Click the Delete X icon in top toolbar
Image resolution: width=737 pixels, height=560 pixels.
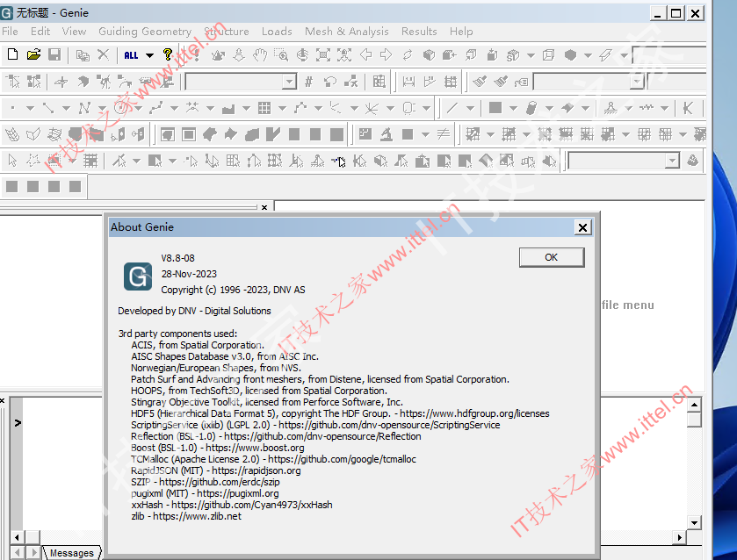pyautogui.click(x=104, y=54)
